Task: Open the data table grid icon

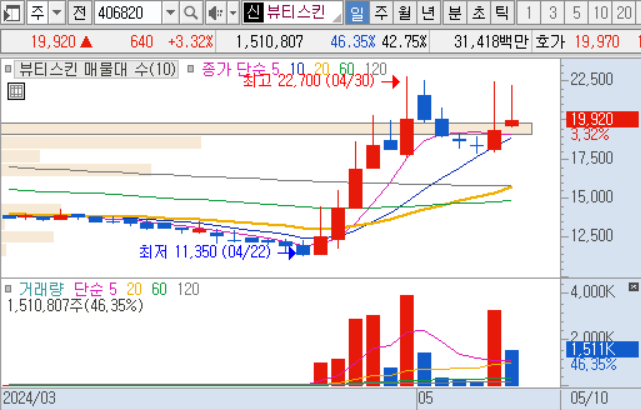Action: pyautogui.click(x=16, y=91)
